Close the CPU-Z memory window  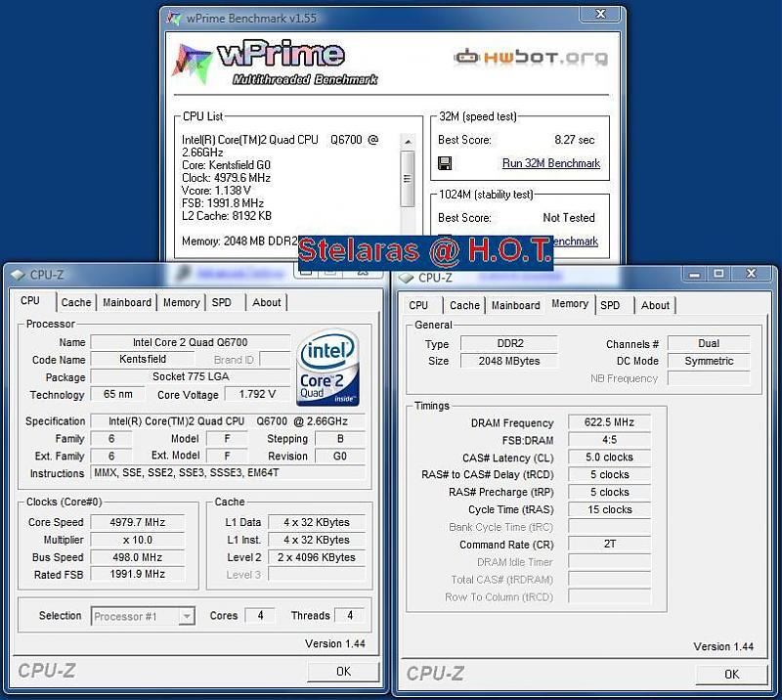[x=751, y=274]
